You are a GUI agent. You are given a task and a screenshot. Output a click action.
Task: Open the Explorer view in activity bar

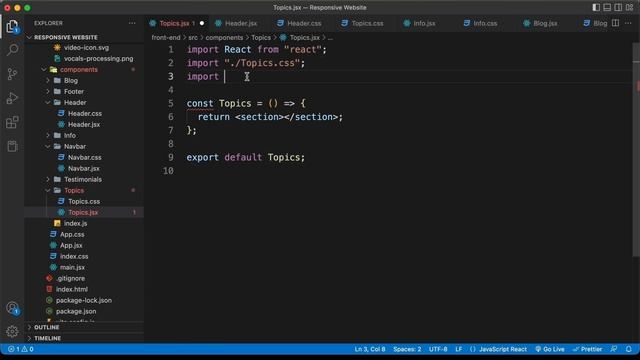pyautogui.click(x=12, y=27)
